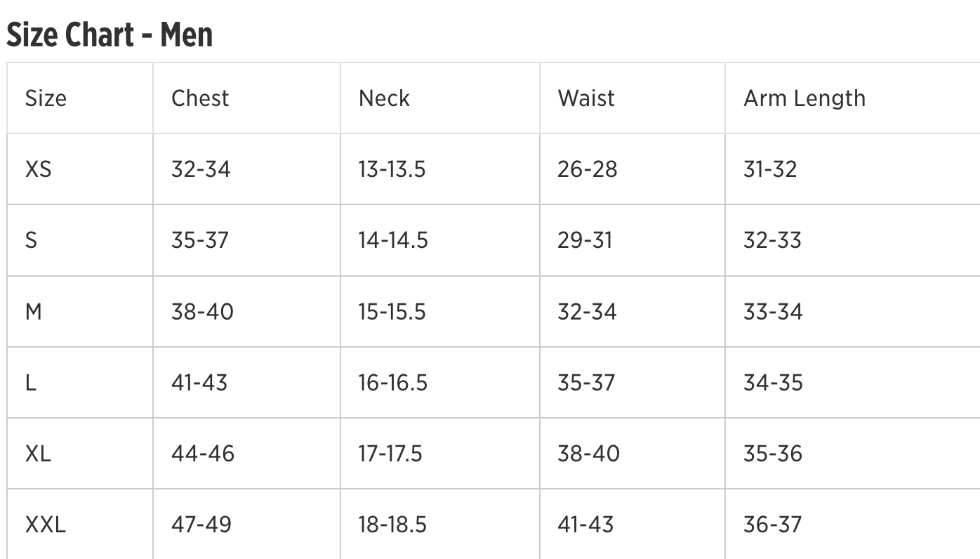The width and height of the screenshot is (980, 559).
Task: Select the Size column header
Action: [x=46, y=98]
